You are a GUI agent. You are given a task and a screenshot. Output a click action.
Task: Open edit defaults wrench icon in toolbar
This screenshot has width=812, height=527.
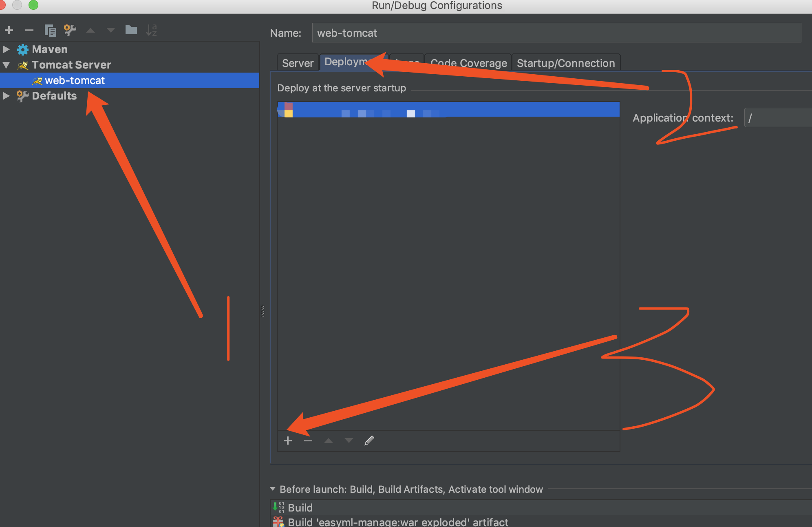point(70,30)
